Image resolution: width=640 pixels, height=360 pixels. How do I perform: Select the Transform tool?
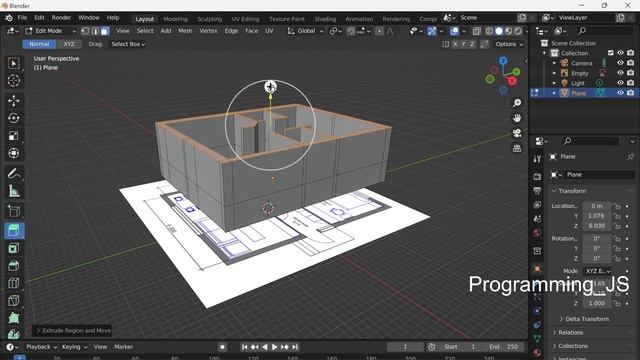coord(14,153)
